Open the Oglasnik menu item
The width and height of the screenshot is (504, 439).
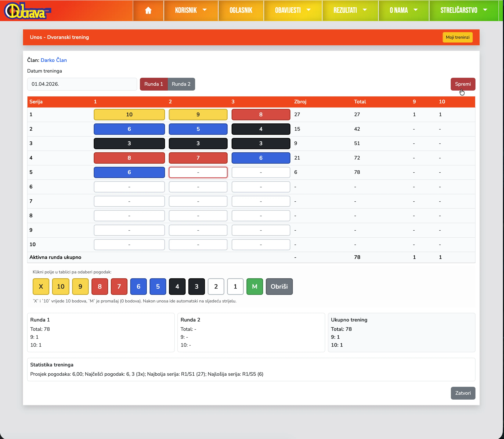tap(241, 10)
